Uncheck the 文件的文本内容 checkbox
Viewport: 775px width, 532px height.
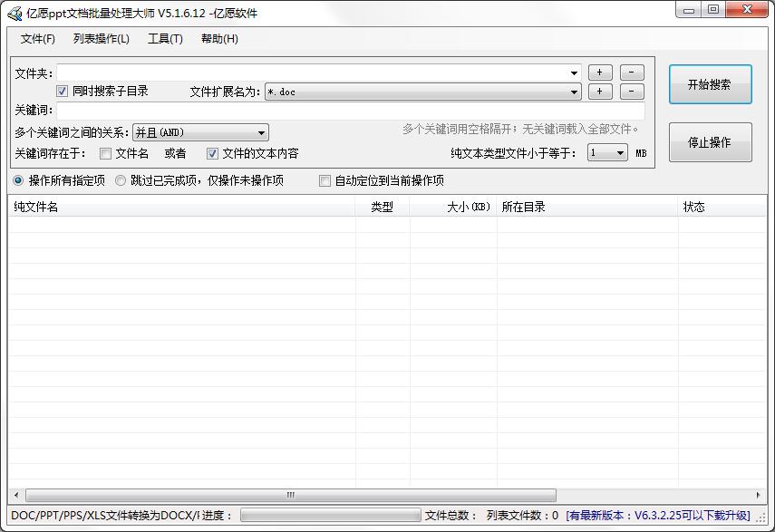tap(213, 154)
